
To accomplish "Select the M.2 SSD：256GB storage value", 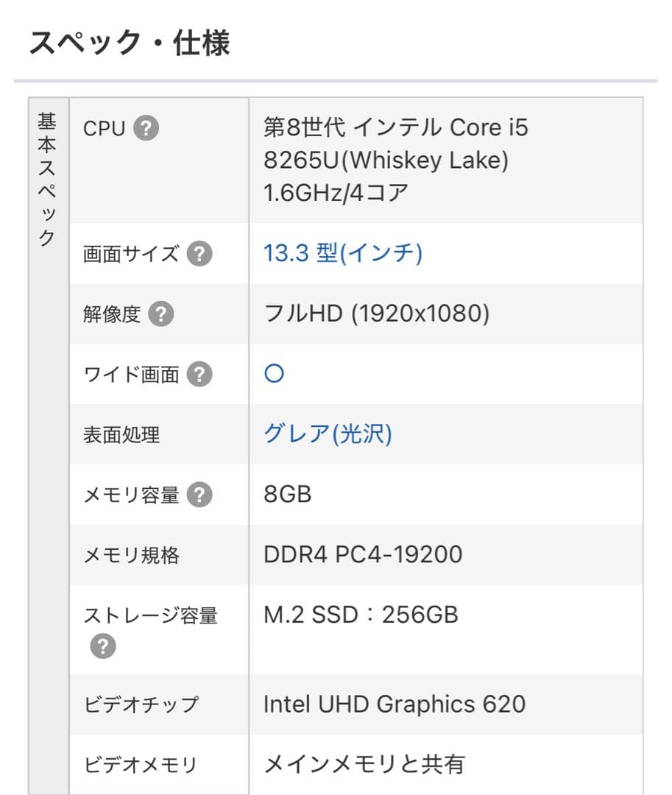I will (x=361, y=615).
